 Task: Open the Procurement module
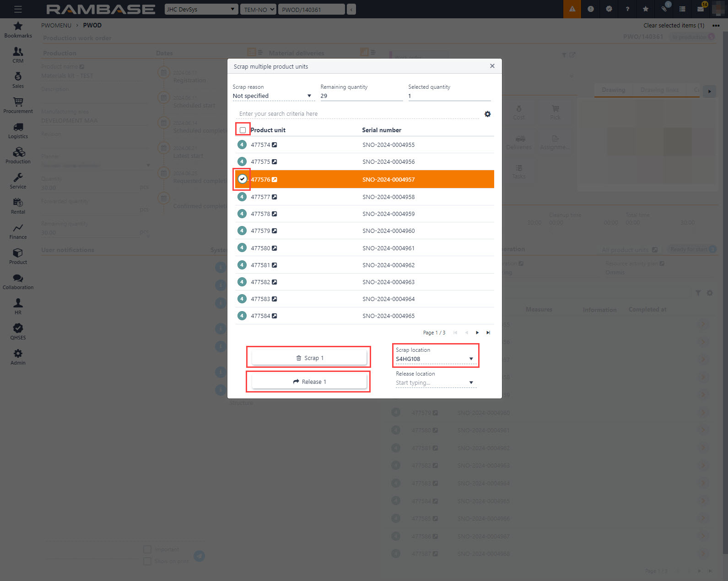click(18, 105)
